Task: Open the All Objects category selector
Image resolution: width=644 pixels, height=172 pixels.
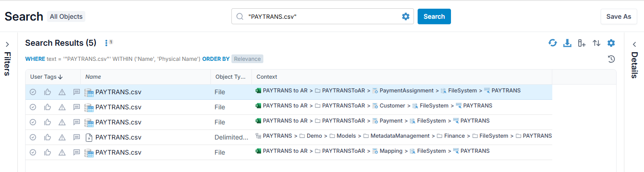Action: [66, 16]
